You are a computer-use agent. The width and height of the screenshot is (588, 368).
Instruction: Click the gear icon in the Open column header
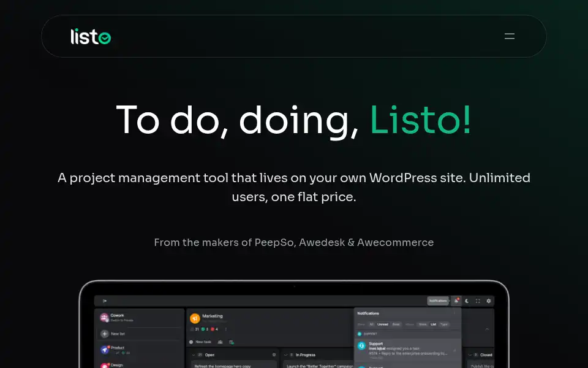click(274, 355)
